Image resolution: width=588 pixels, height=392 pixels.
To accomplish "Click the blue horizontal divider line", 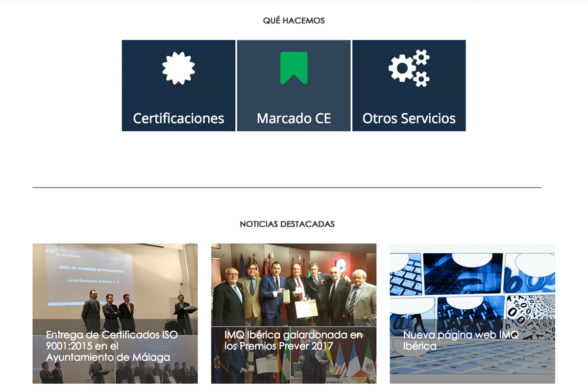I will [287, 188].
